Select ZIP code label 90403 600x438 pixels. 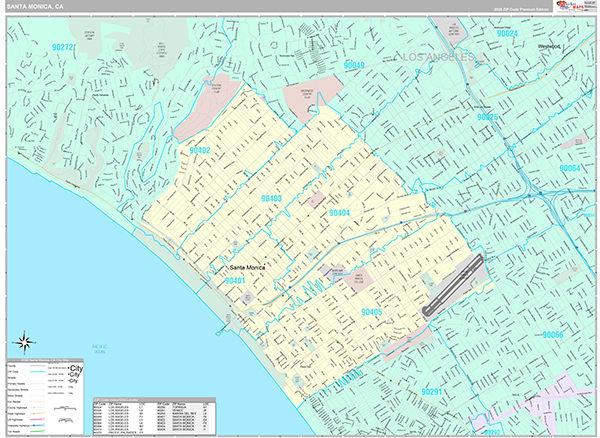click(271, 199)
